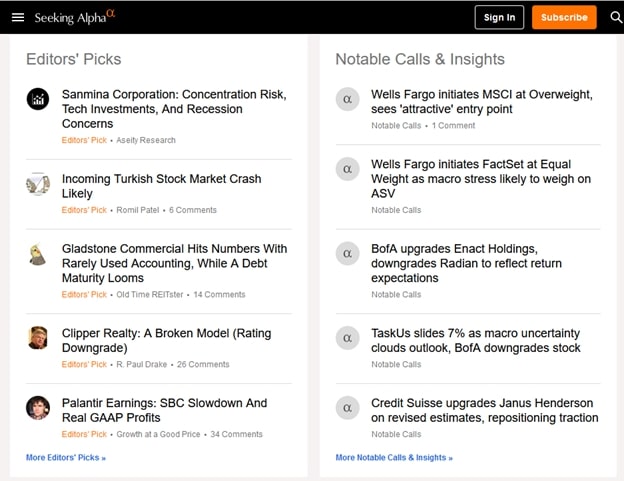Click R. Paul Drake author name
Image resolution: width=624 pixels, height=481 pixels.
click(x=141, y=364)
